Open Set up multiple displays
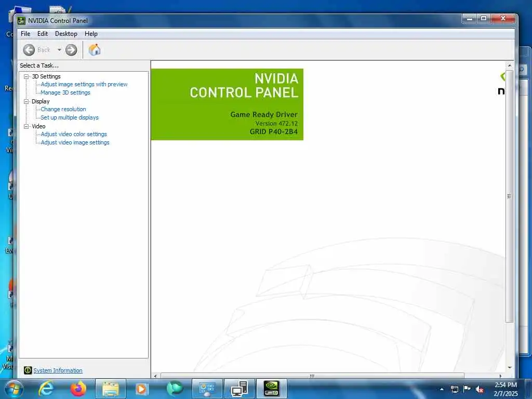Screen dimensions: 532x399 tap(69, 117)
